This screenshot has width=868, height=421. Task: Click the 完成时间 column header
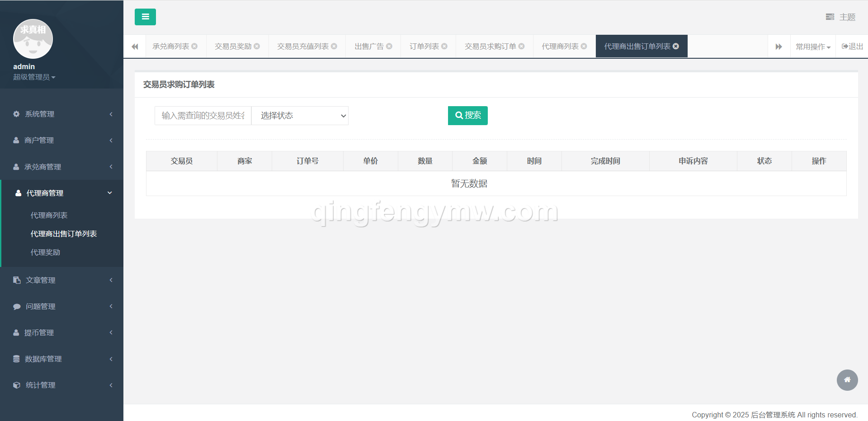(605, 161)
